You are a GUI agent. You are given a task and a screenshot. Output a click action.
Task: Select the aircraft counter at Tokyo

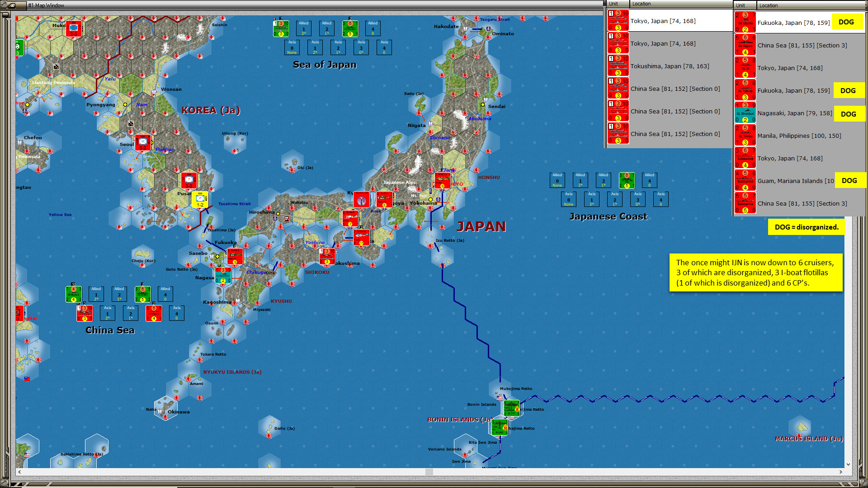point(443,180)
